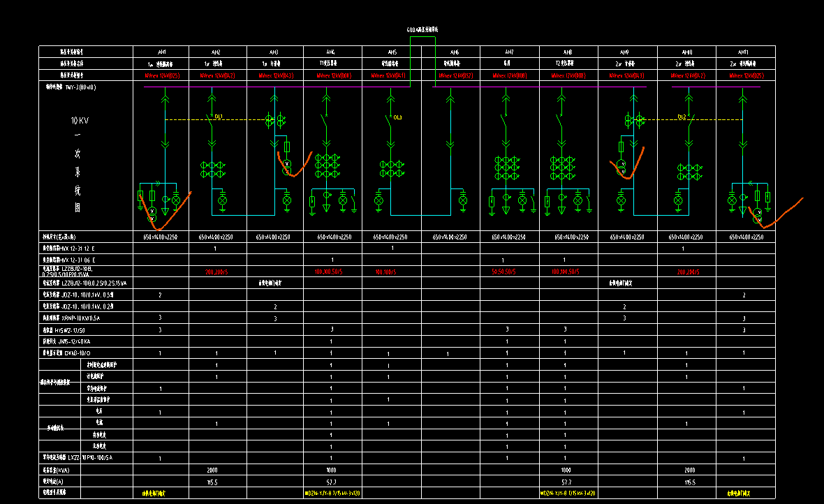
Task: Click the 400A label above the bus link
Action: click(x=422, y=30)
